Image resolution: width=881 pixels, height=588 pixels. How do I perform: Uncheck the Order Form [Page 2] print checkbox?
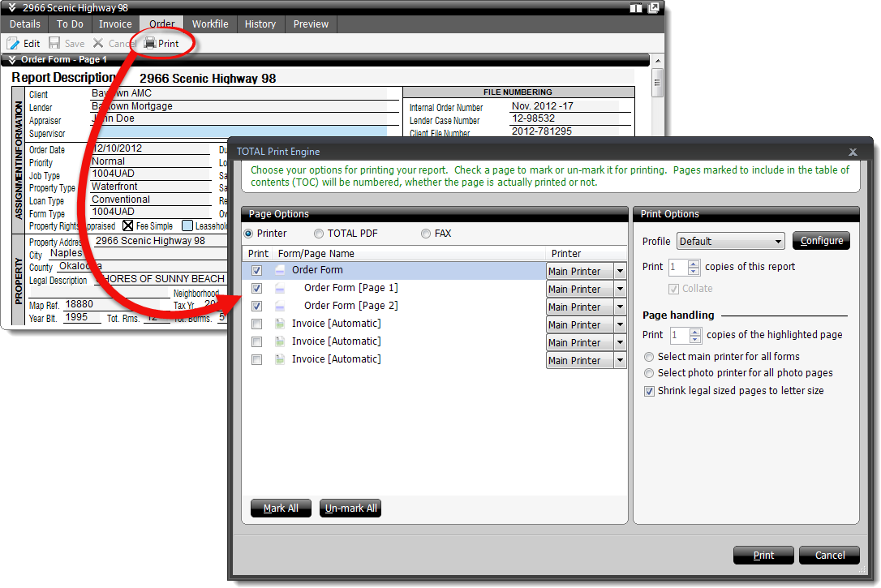[257, 307]
